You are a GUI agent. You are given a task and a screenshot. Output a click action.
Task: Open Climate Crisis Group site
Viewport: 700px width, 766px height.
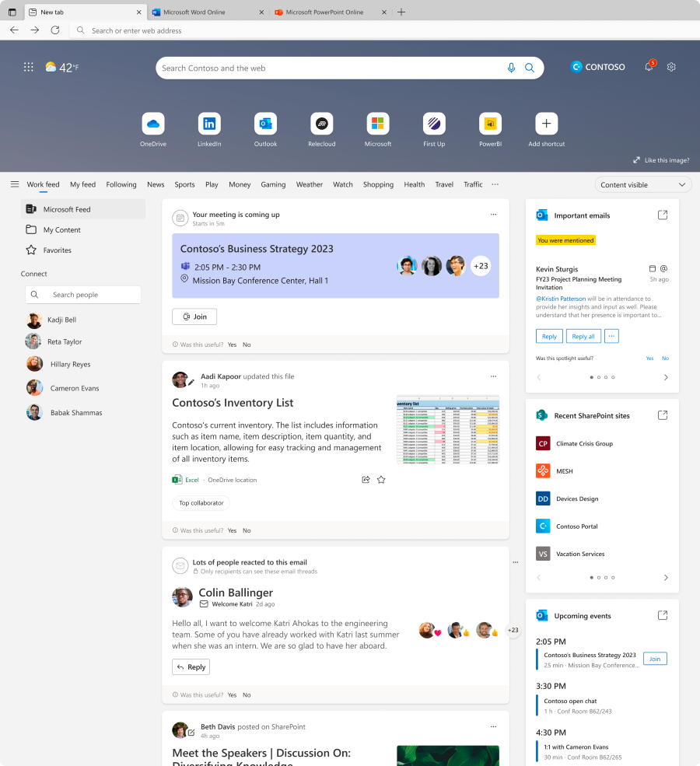pos(575,443)
